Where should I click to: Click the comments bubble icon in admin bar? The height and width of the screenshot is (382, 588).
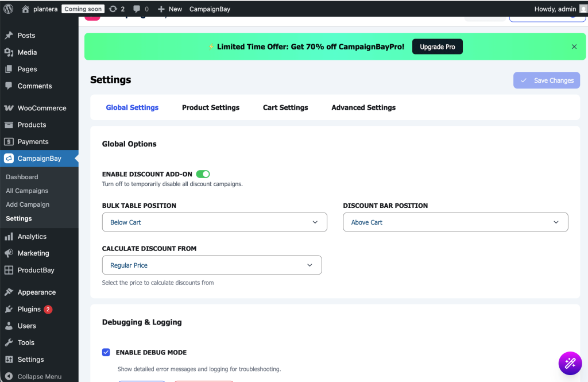(x=137, y=9)
